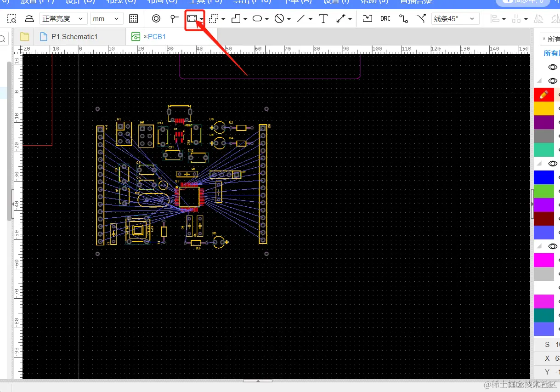Viewport: 560px width, 392px height.
Task: Toggle eye icon above the magenta layer
Action: [553, 246]
